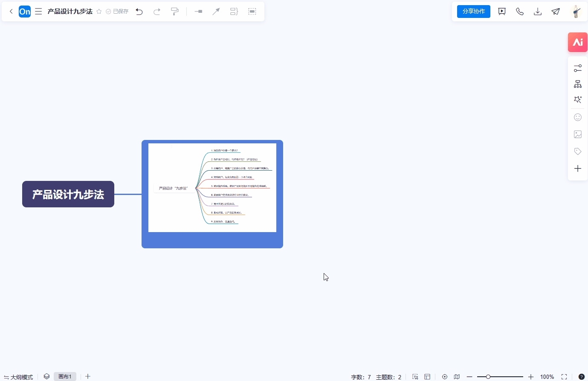Select the embedded mind map image
Viewport: 588px width, 381px height.
212,188
